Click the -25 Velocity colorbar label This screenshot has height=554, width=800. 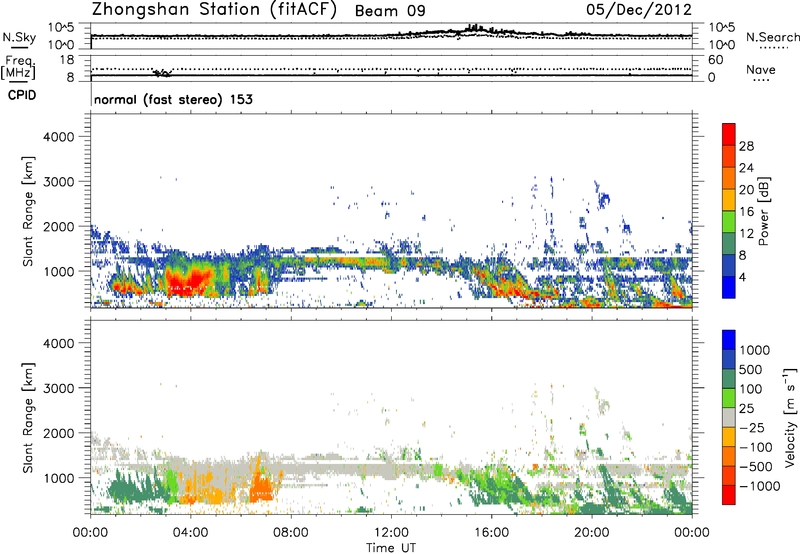click(752, 428)
